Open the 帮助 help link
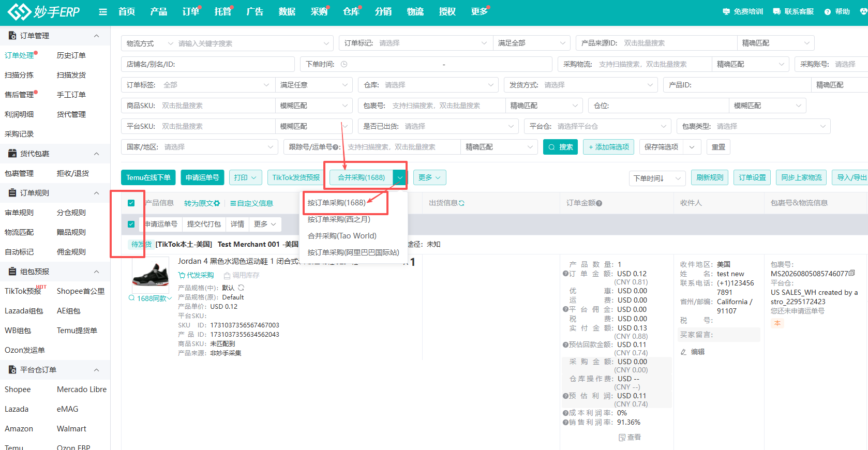868x450 pixels. coord(837,11)
